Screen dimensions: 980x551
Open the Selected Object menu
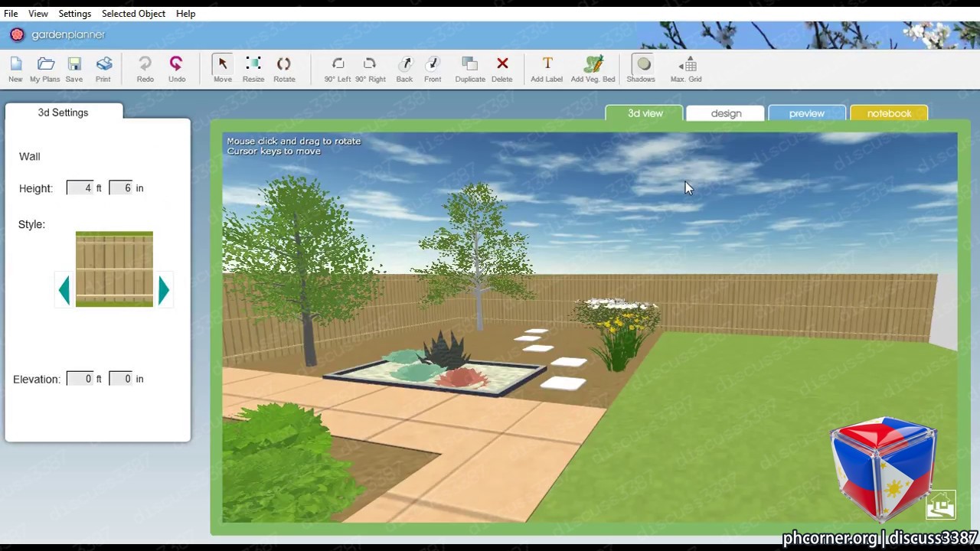tap(133, 14)
